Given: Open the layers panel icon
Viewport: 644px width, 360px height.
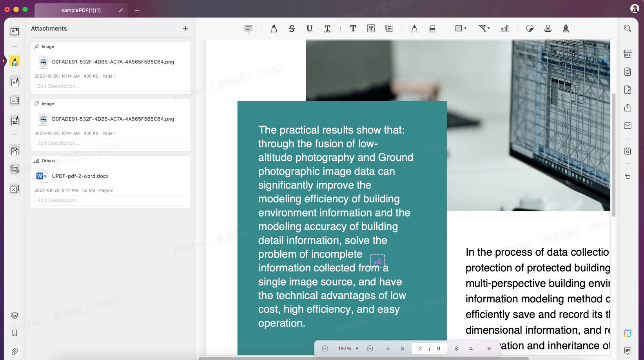Looking at the screenshot, I should click(x=15, y=315).
